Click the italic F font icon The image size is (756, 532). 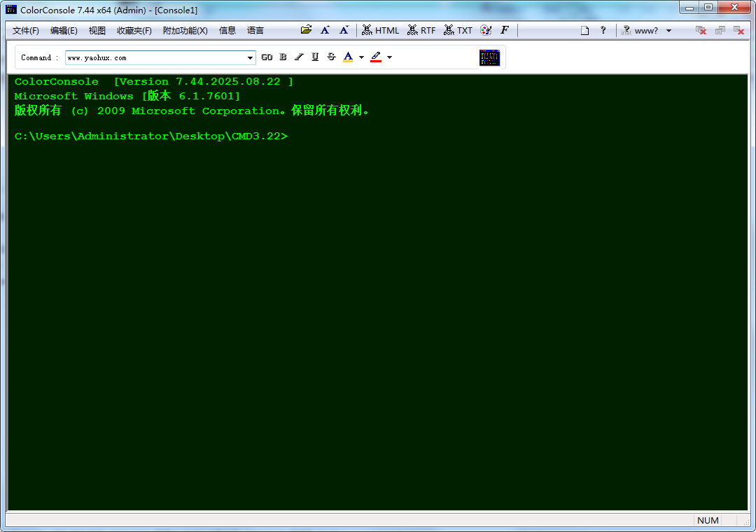click(x=504, y=30)
